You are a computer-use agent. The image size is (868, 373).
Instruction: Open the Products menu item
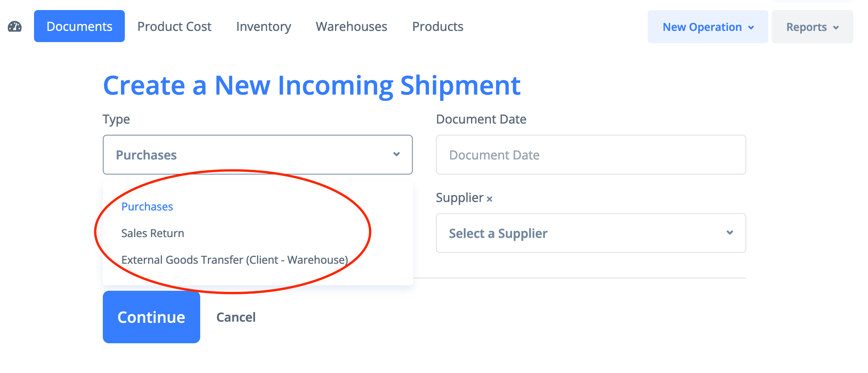(437, 26)
